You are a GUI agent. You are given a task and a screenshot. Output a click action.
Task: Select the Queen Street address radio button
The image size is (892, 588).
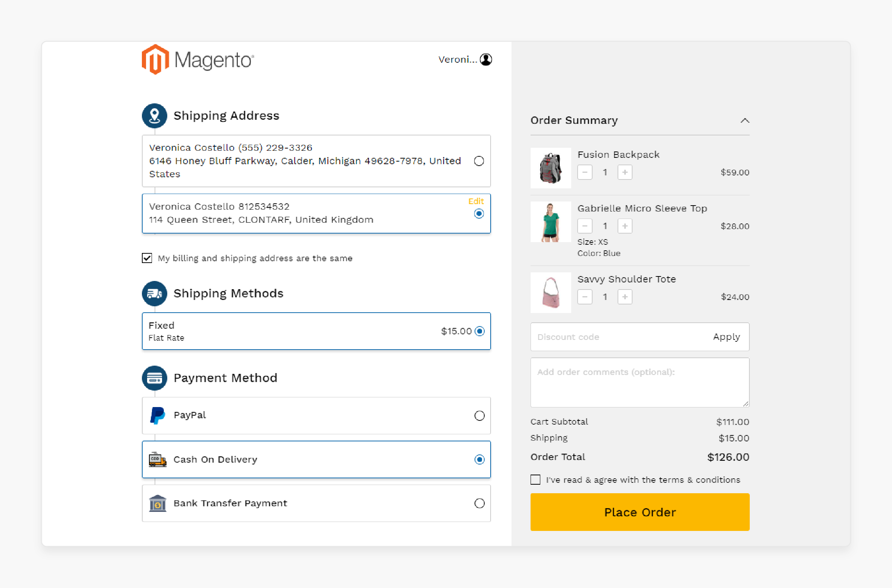(x=479, y=214)
